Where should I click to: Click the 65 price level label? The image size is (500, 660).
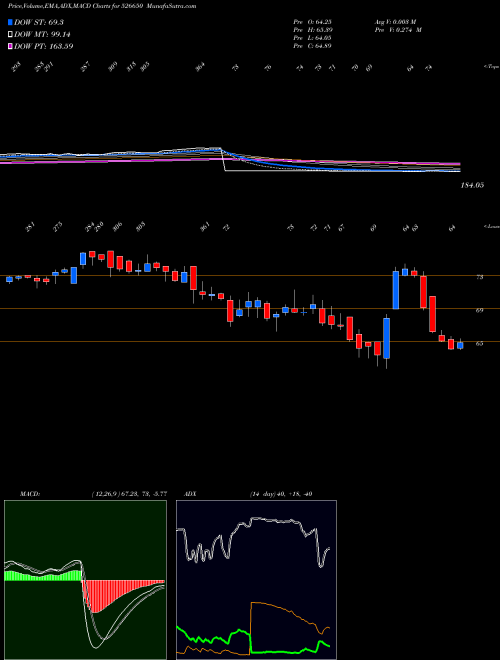479,343
